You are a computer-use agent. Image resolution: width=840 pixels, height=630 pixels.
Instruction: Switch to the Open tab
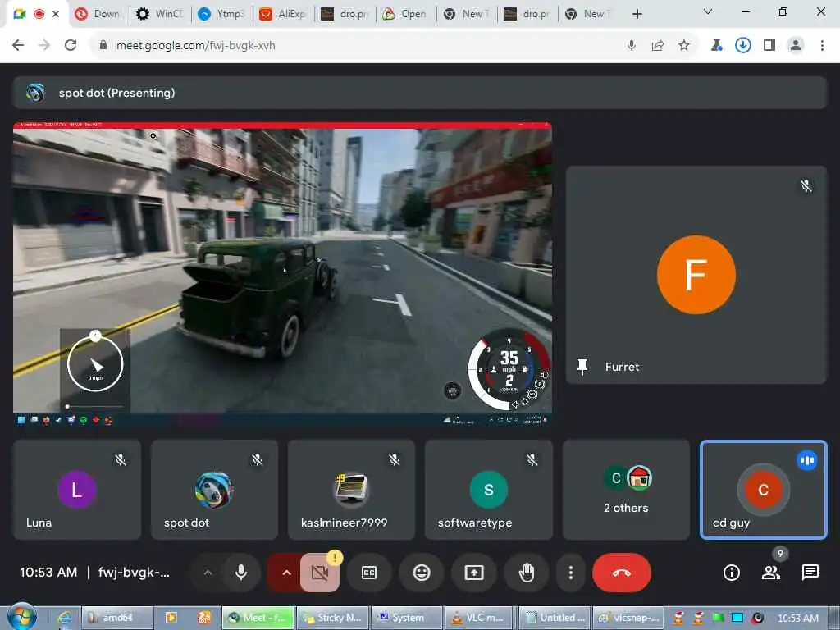[405, 14]
